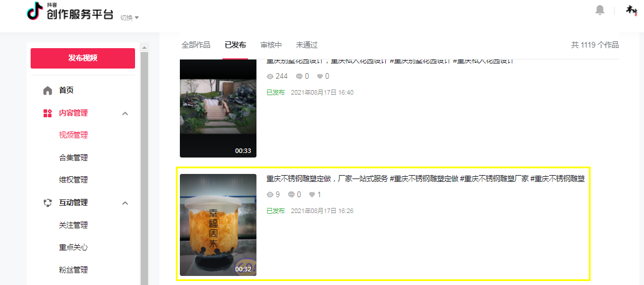
Task: Click views eye icon beside 244
Action: point(270,76)
